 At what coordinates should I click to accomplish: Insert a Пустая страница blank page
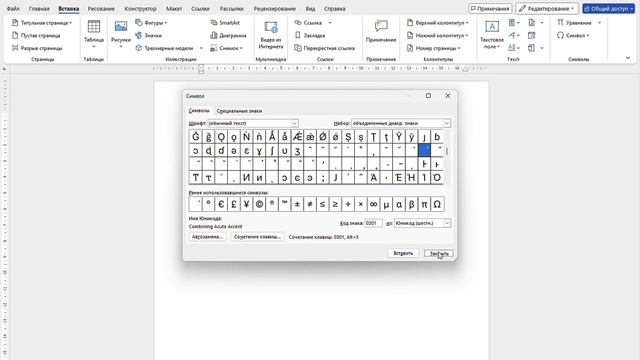(x=36, y=36)
